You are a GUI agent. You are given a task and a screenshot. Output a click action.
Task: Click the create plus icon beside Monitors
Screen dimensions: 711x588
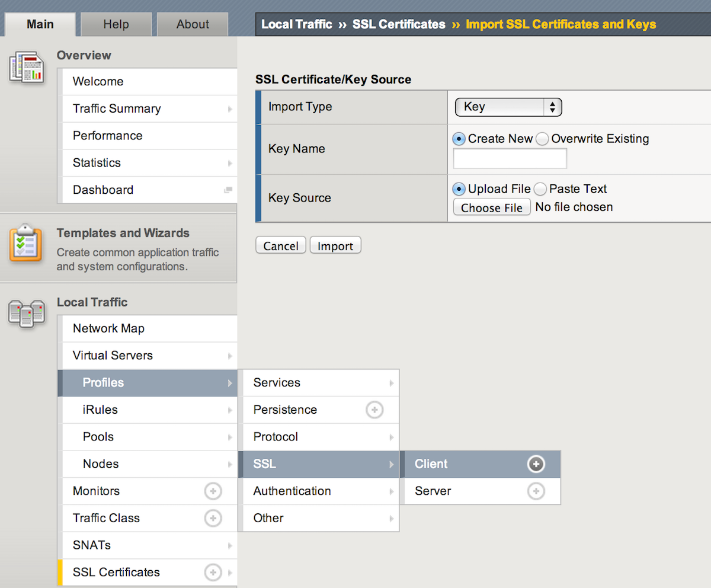[213, 491]
